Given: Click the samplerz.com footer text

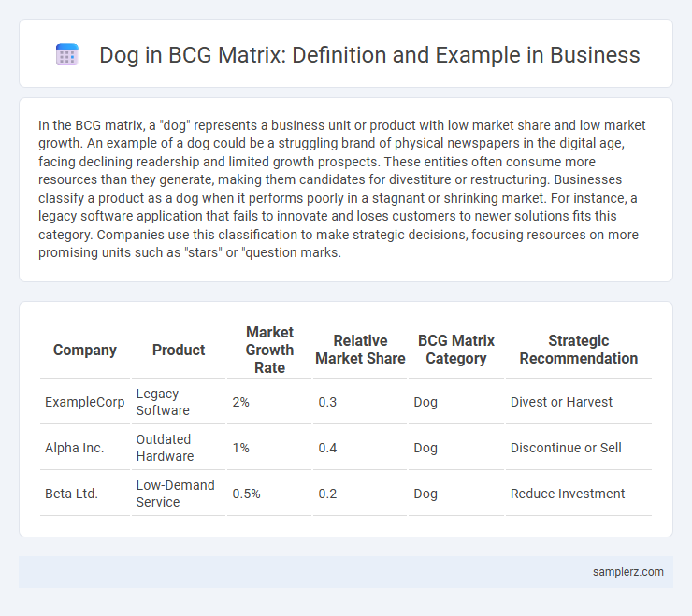Looking at the screenshot, I should 628,572.
